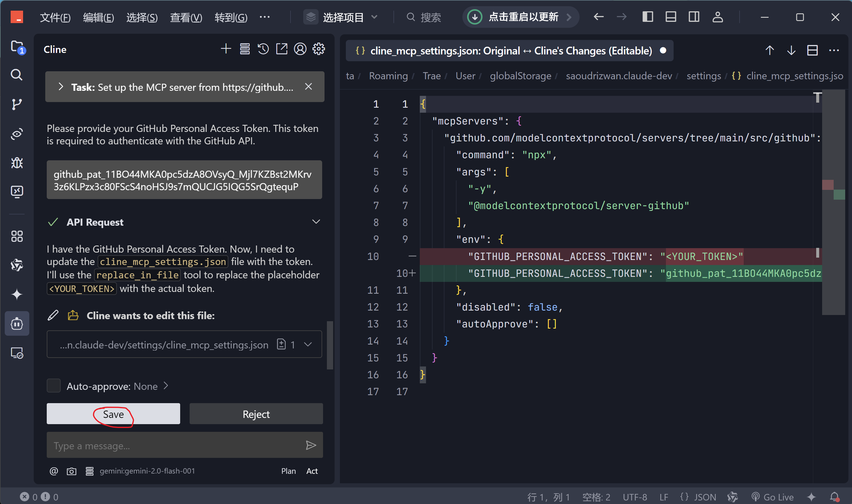Open the Extensions sidebar icon

[17, 236]
